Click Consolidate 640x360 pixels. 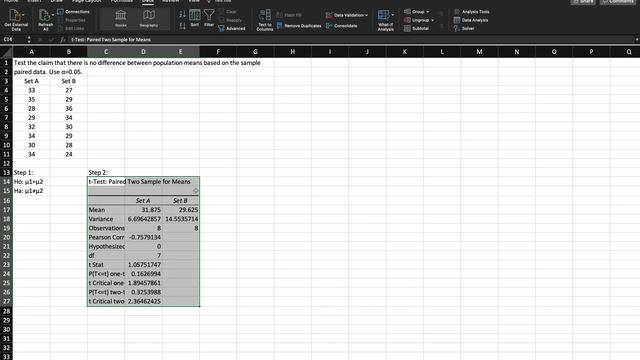(x=342, y=26)
